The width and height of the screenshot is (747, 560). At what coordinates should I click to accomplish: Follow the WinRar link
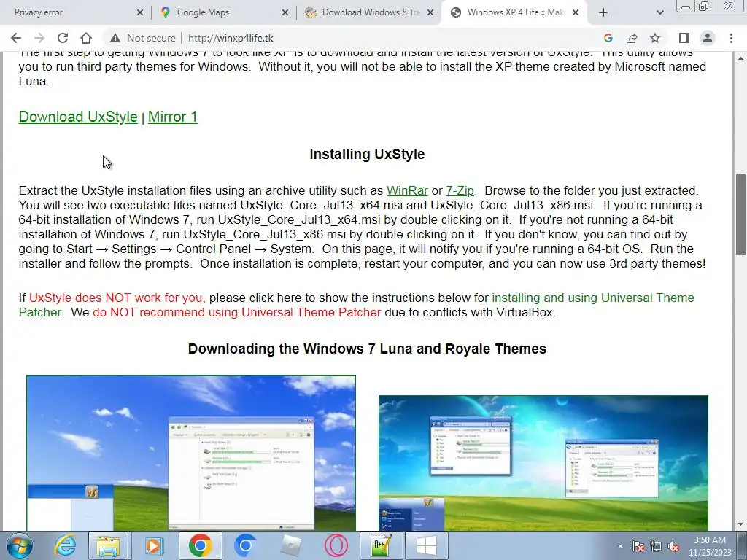(x=407, y=190)
